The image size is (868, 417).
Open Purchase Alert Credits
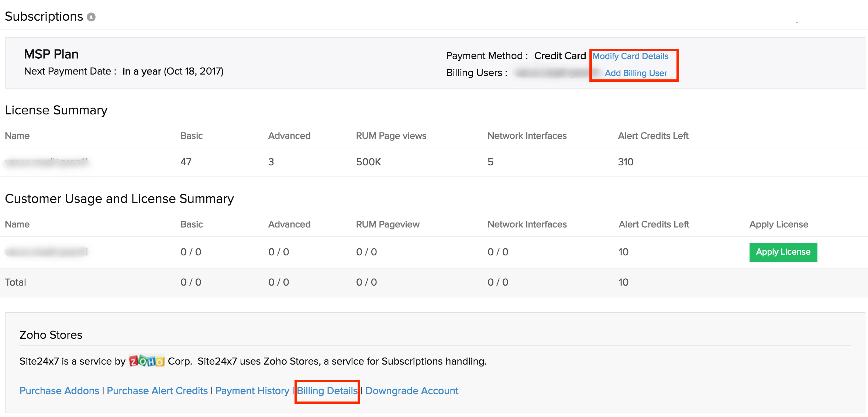point(157,390)
